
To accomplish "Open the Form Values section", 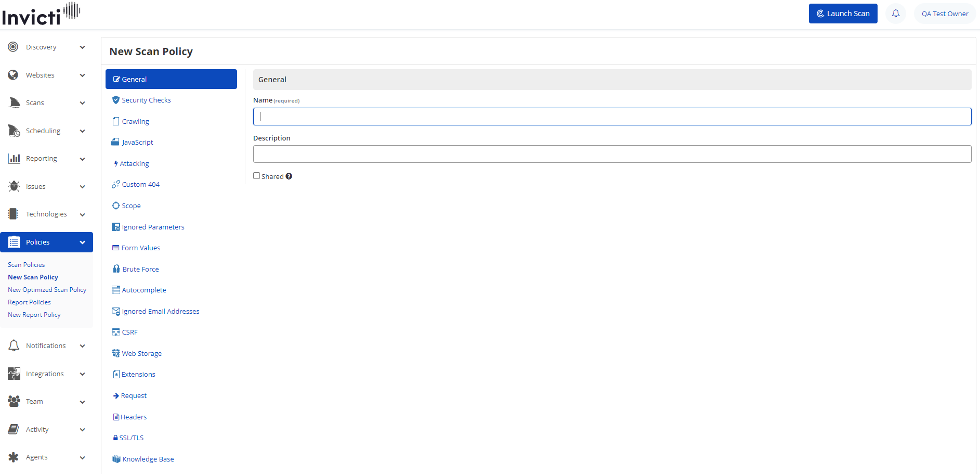I will coord(136,248).
